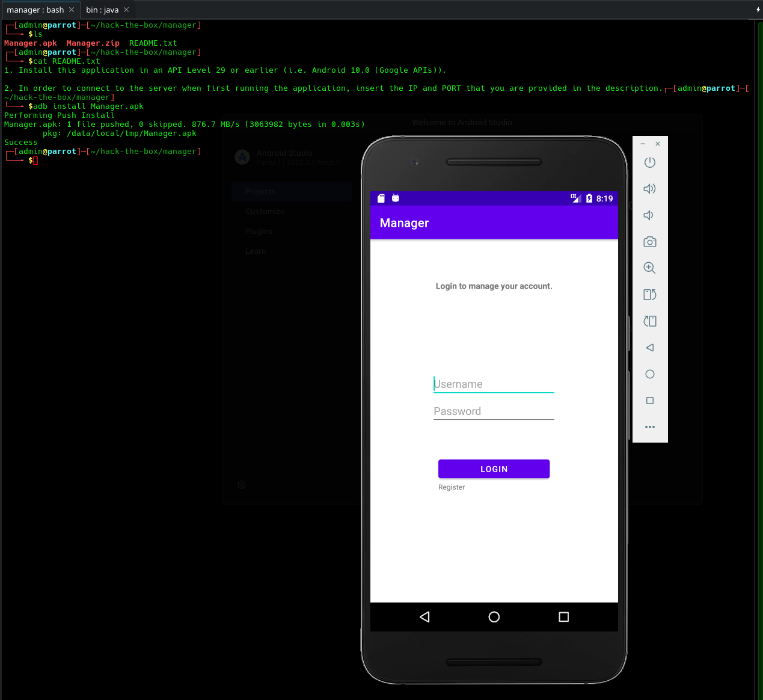This screenshot has width=763, height=700.
Task: Tap the Android home navigation button on phone screen
Action: tap(494, 617)
